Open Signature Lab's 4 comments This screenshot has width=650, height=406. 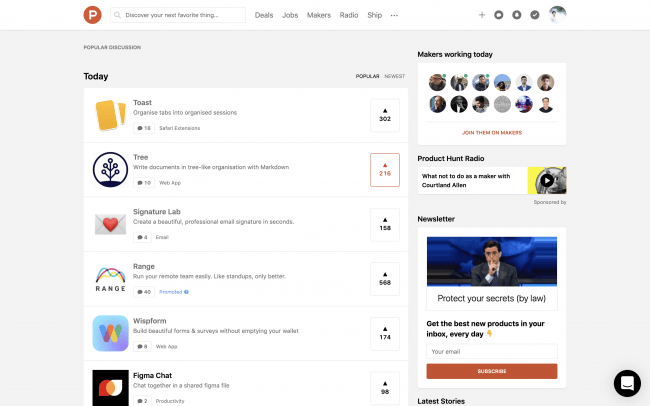point(142,237)
